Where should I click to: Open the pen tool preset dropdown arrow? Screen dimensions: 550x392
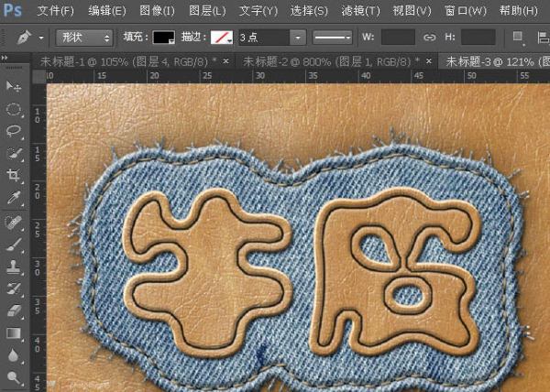point(41,38)
